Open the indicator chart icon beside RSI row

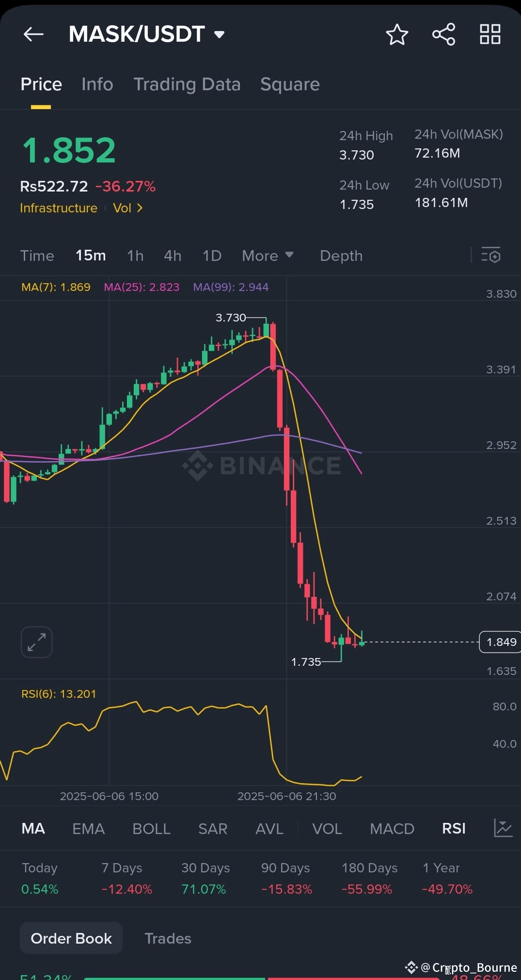(x=503, y=829)
